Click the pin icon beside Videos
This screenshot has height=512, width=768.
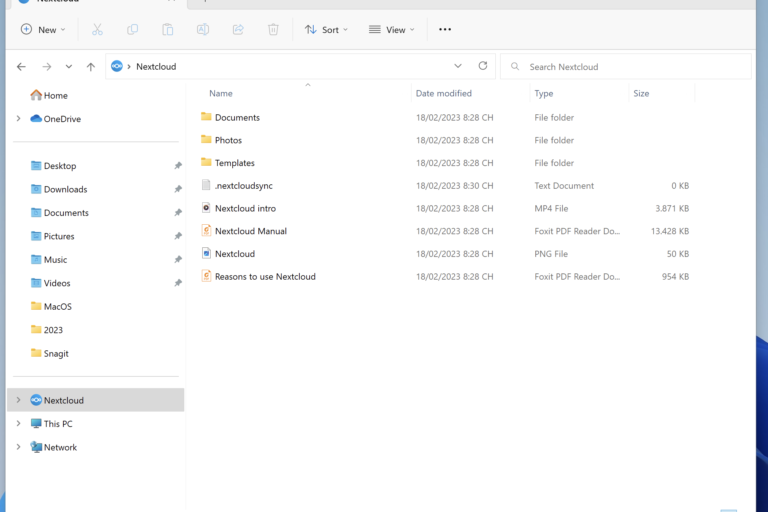[178, 283]
